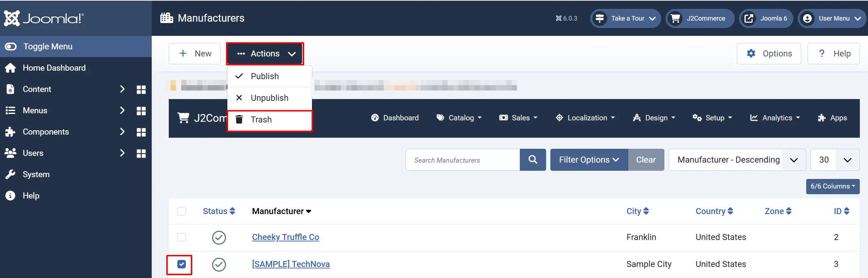Collapse the Actions dropdown button
This screenshot has width=868, height=278.
point(265,54)
